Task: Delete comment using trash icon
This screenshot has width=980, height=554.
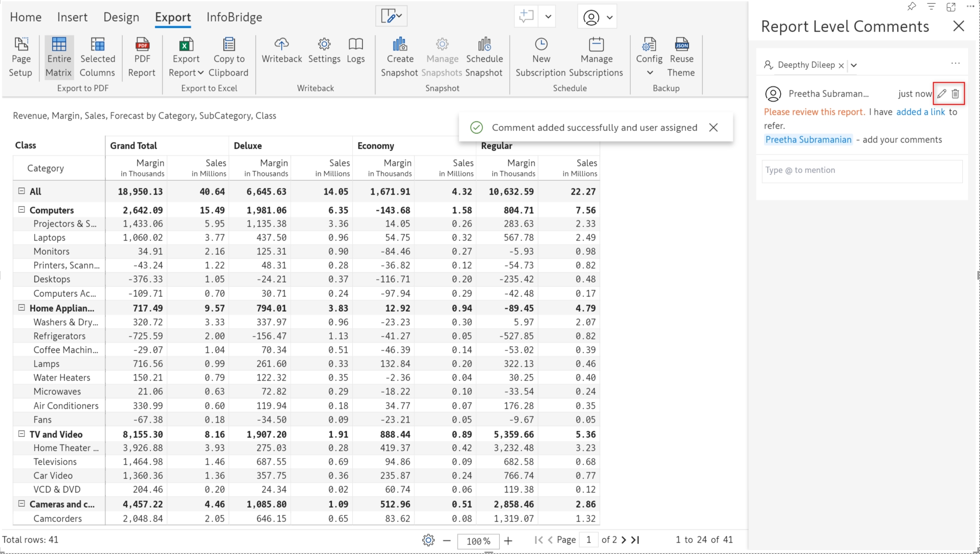Action: 955,94
